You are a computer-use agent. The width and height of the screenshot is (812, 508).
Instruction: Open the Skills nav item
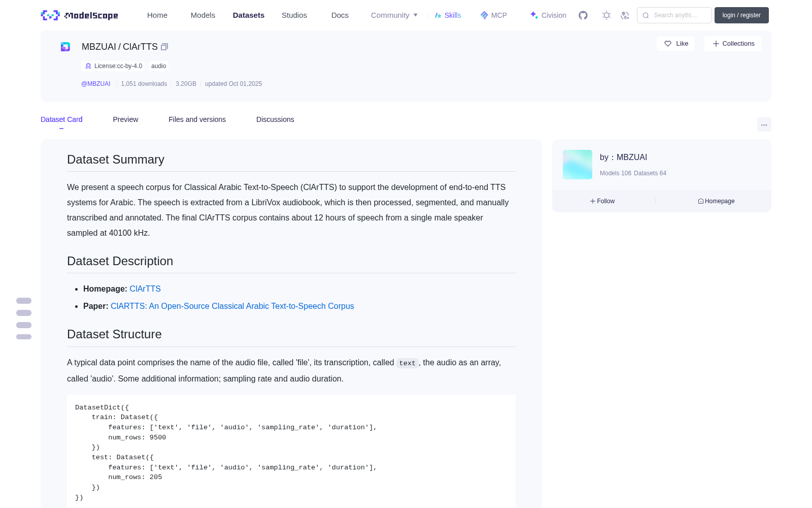click(x=448, y=15)
